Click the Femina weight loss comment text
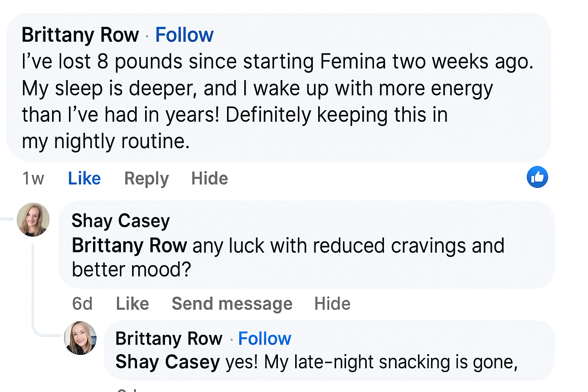588x392 pixels. point(268,101)
